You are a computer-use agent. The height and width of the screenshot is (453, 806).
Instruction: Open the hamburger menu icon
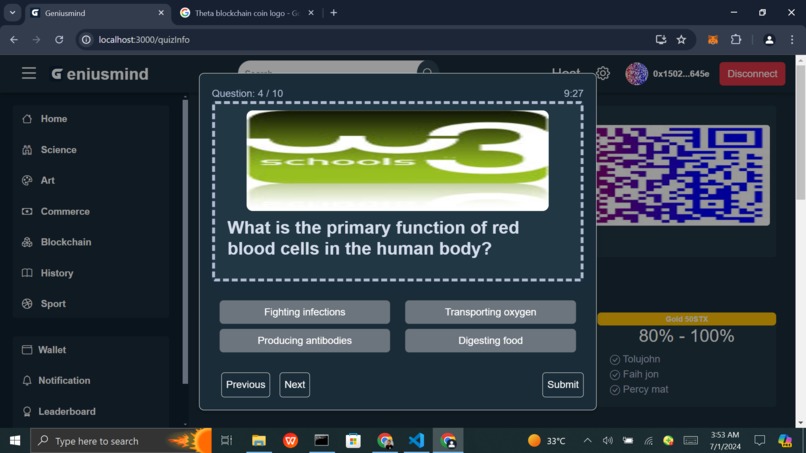[x=29, y=74]
